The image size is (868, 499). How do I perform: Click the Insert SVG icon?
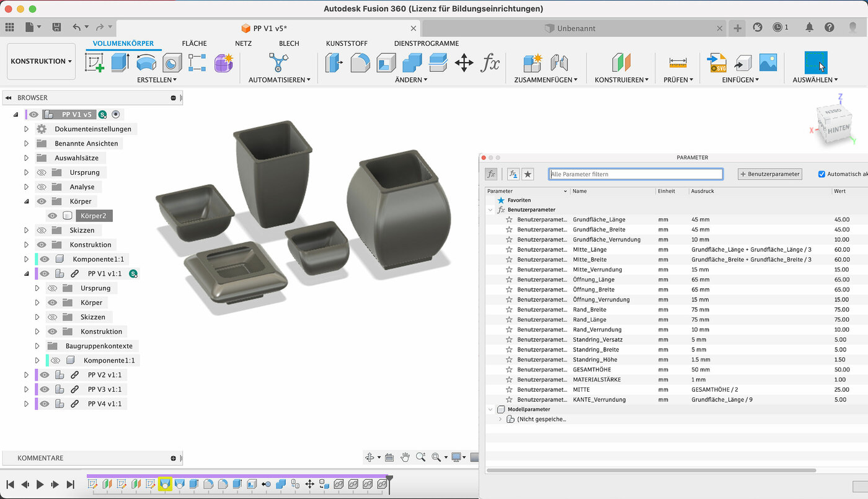717,63
